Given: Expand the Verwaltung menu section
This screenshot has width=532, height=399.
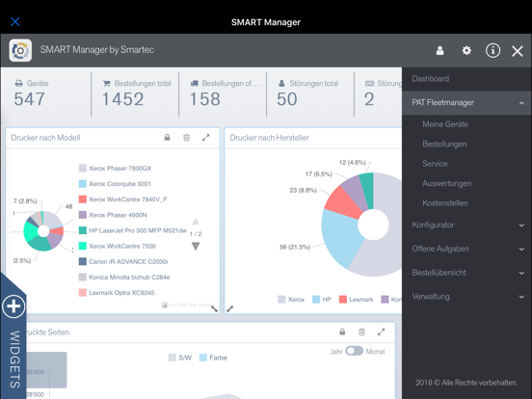Looking at the screenshot, I should click(466, 297).
